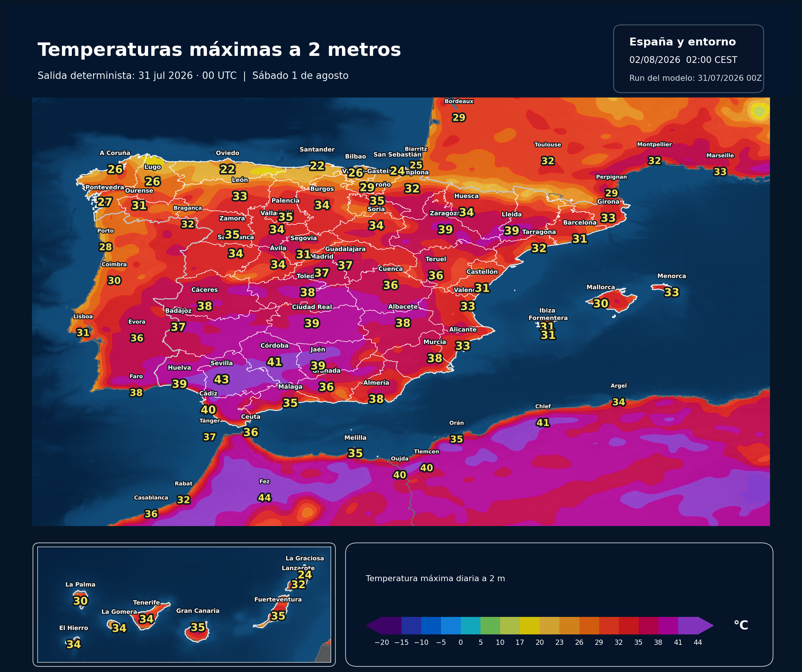
Task: Click the Huelva city label
Action: point(179,367)
